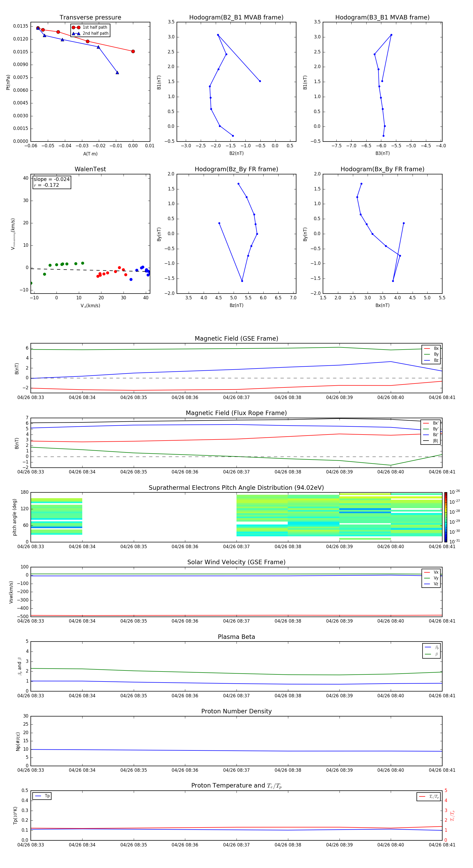
Task: Click By' entry in flux rope legend
Action: [x=431, y=429]
